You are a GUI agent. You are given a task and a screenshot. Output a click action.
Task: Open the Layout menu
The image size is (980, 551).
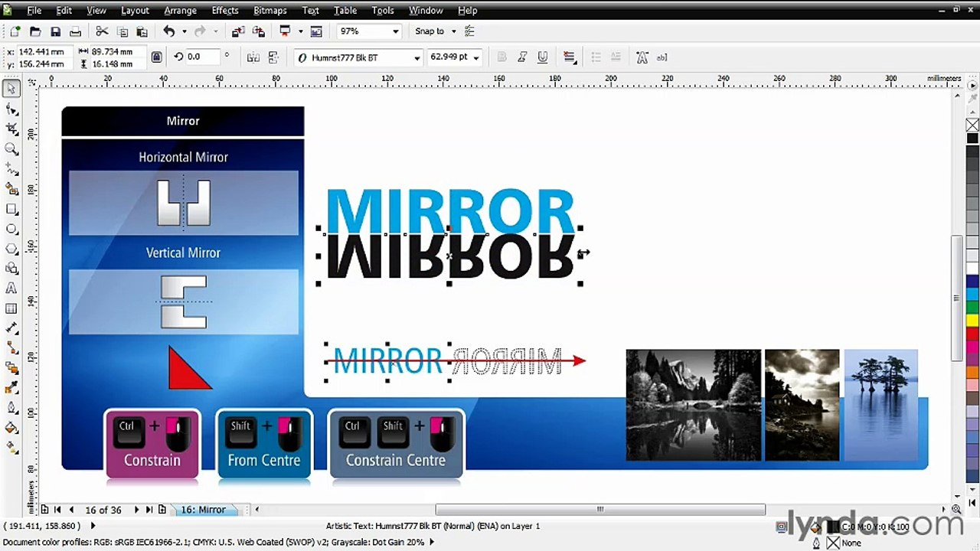tap(135, 10)
